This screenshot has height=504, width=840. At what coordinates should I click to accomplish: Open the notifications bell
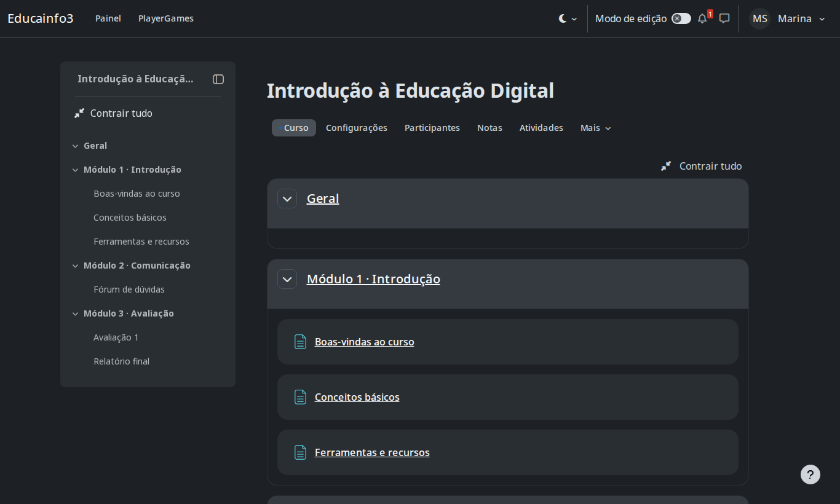[x=702, y=18]
